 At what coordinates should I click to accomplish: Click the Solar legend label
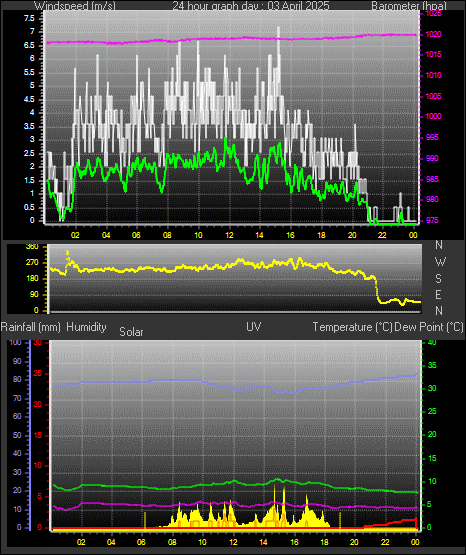click(131, 332)
